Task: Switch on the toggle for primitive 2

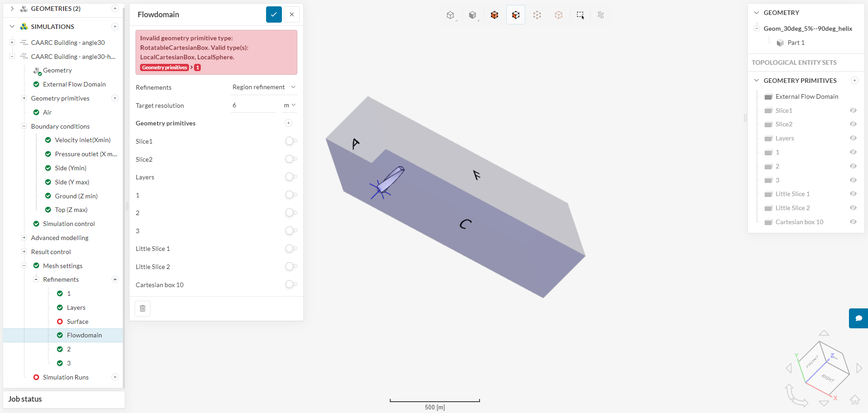Action: coord(291,212)
